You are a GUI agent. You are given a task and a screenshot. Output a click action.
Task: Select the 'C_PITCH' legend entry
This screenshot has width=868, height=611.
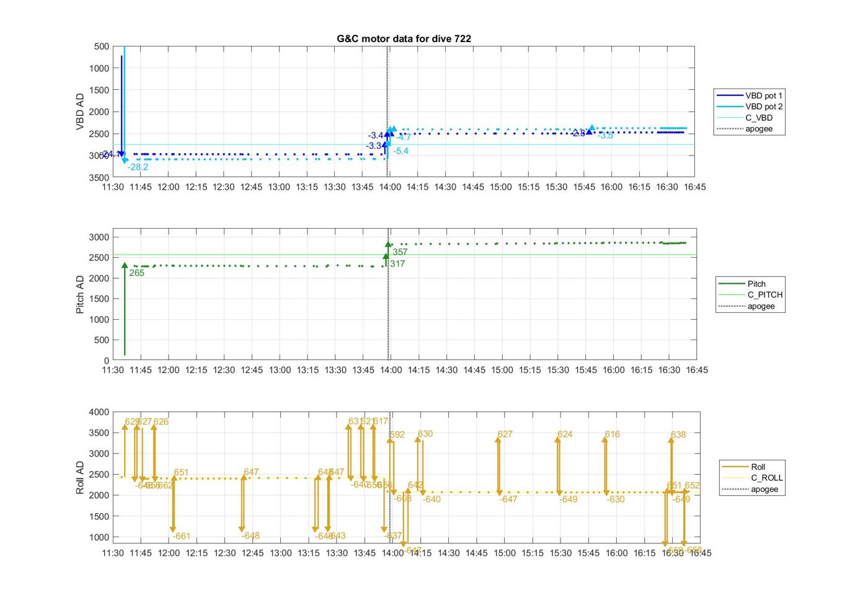[x=750, y=295]
